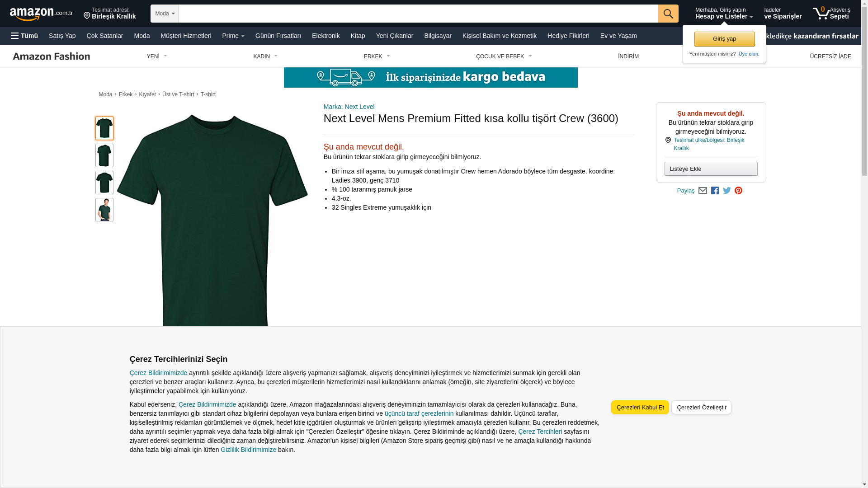
Task: Open the Moda search category dropdown
Action: coord(165,14)
